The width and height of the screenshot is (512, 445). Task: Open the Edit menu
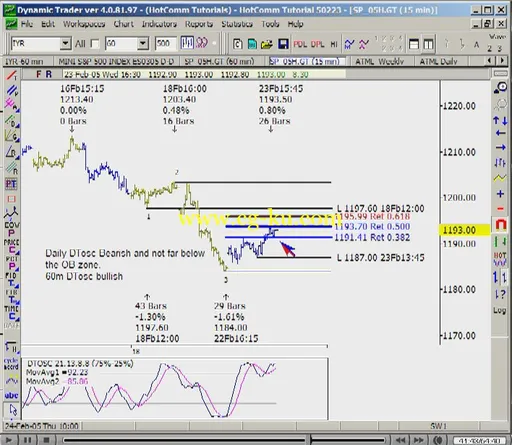tap(48, 24)
